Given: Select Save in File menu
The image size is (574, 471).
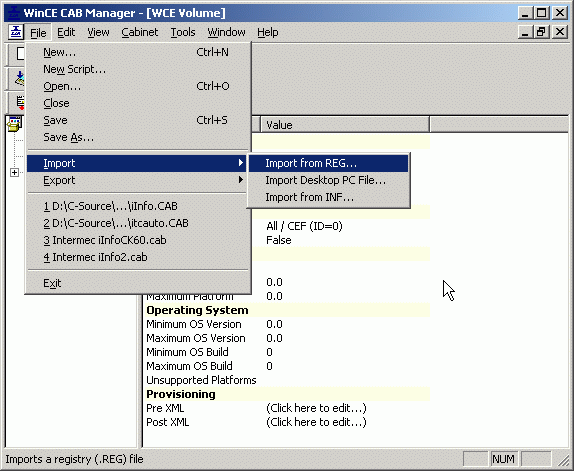Looking at the screenshot, I should click(x=138, y=120).
